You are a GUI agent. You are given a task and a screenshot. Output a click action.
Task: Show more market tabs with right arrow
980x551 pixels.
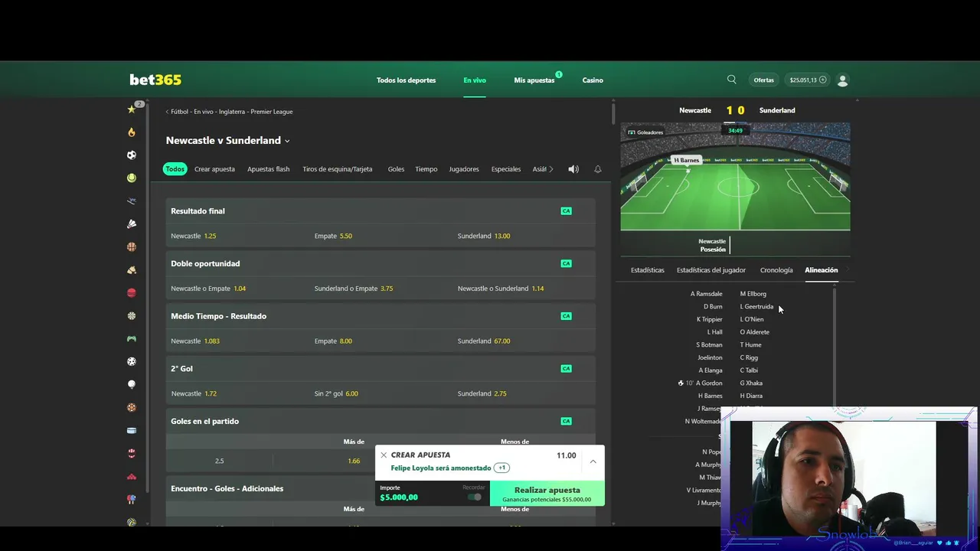(x=551, y=169)
